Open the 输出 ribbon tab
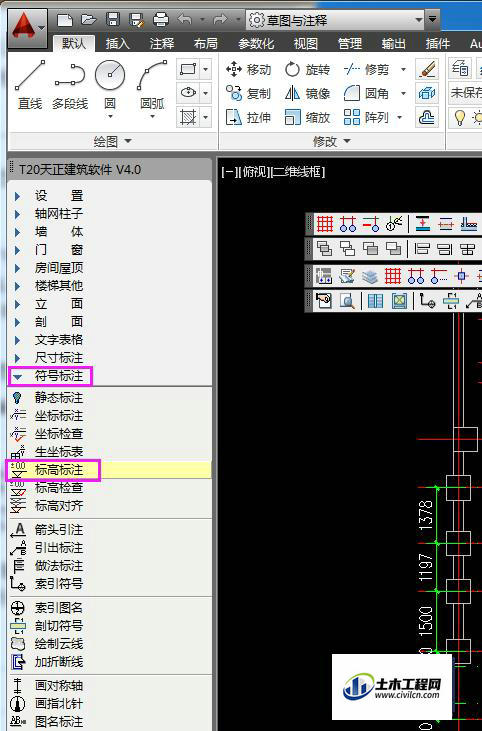Screen dimensions: 482x731 [x=393, y=43]
